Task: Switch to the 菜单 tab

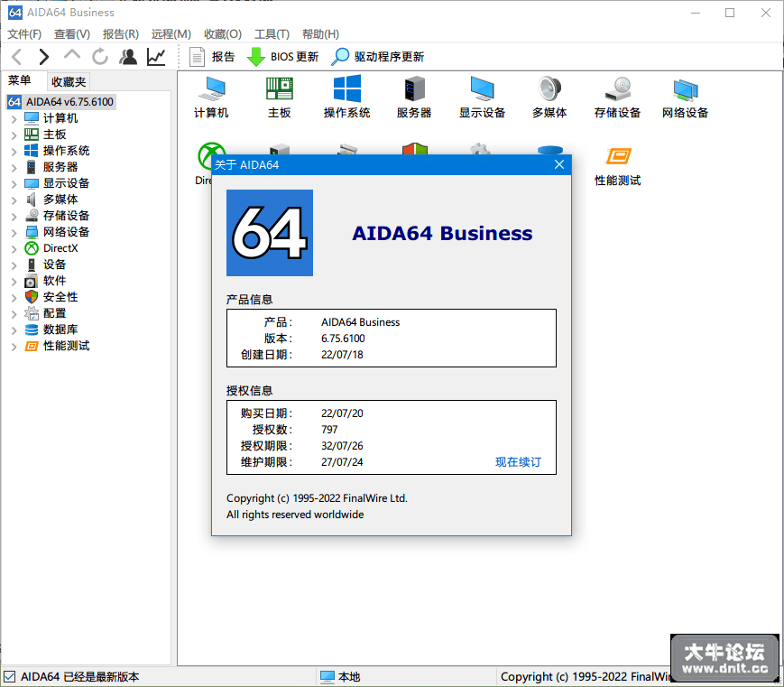Action: point(20,80)
